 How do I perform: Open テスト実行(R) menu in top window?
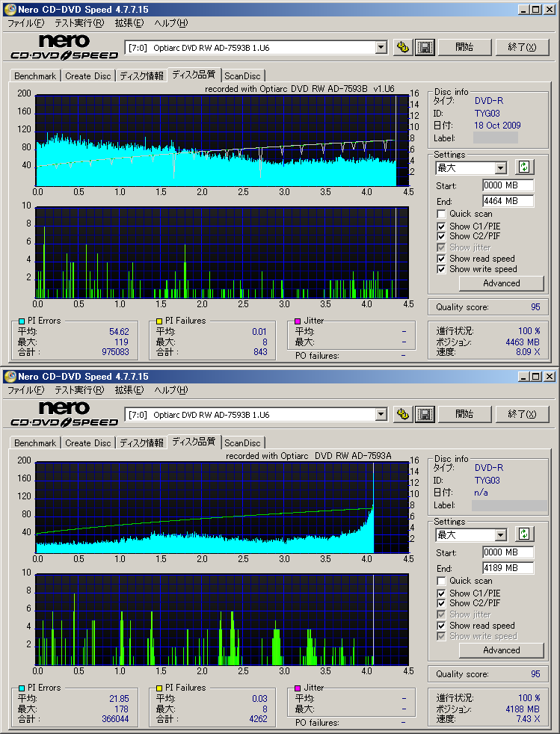click(79, 23)
